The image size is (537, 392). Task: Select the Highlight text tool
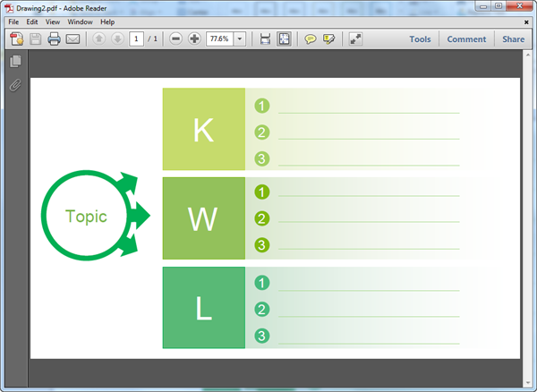(x=328, y=39)
